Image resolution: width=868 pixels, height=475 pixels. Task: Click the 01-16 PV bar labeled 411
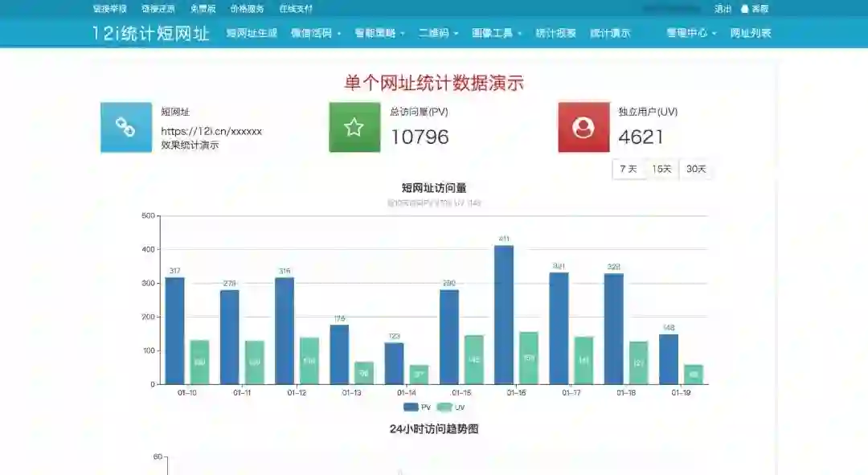pyautogui.click(x=504, y=315)
